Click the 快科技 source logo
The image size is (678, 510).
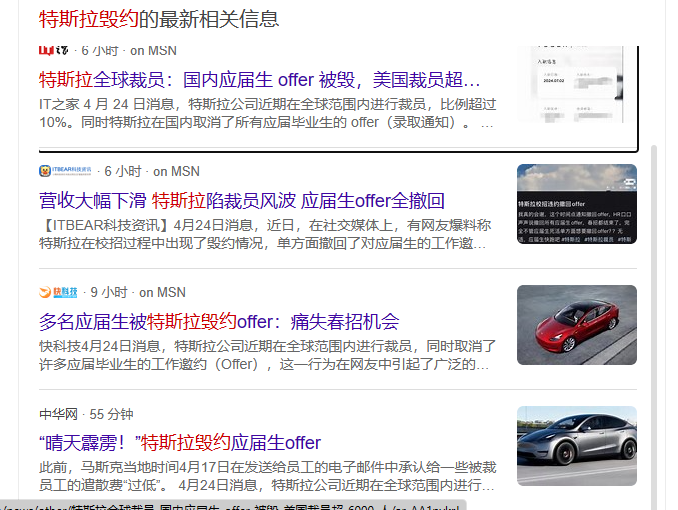coord(58,292)
